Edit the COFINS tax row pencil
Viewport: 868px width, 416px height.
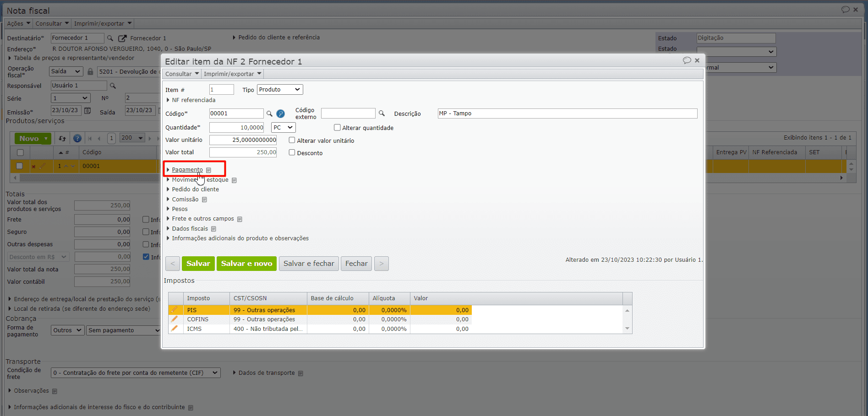coord(174,319)
